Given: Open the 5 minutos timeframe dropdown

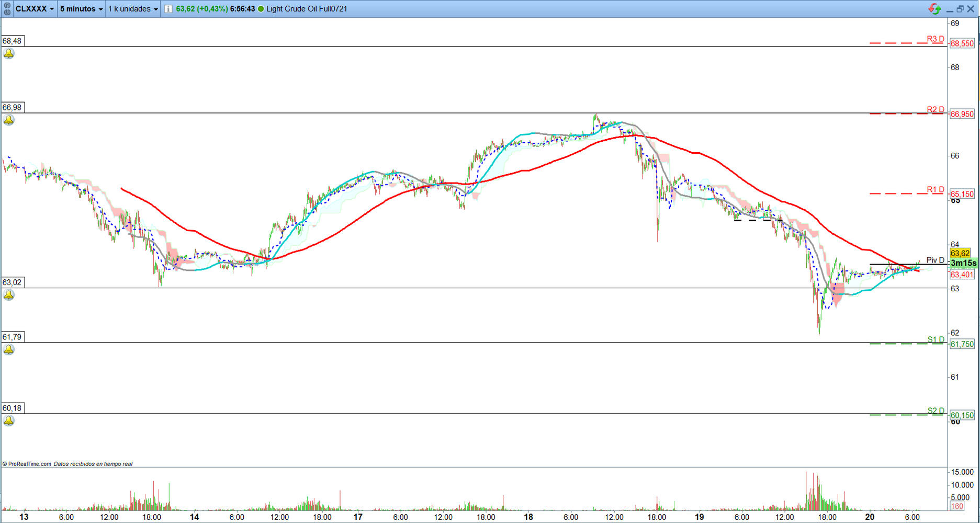Looking at the screenshot, I should [x=81, y=9].
